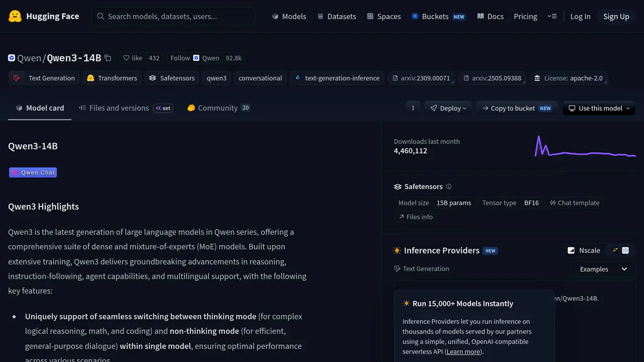The image size is (644, 362).
Task: Open the Datasets navigation item
Action: point(337,16)
